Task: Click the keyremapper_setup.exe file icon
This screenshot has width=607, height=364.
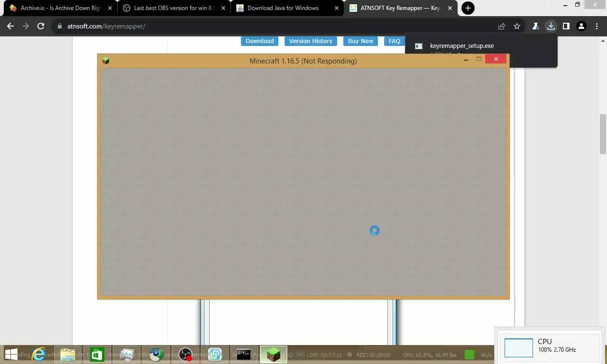Action: pyautogui.click(x=419, y=46)
